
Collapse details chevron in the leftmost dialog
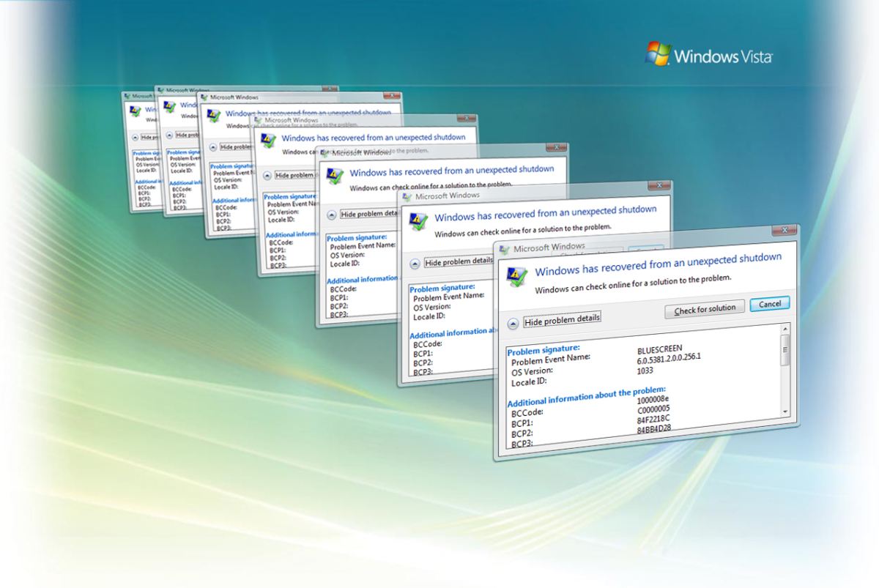click(x=134, y=137)
